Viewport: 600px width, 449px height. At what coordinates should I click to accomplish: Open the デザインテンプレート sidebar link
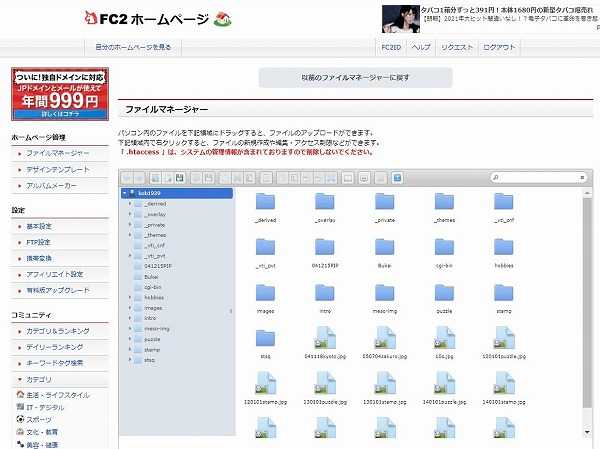pos(57,170)
